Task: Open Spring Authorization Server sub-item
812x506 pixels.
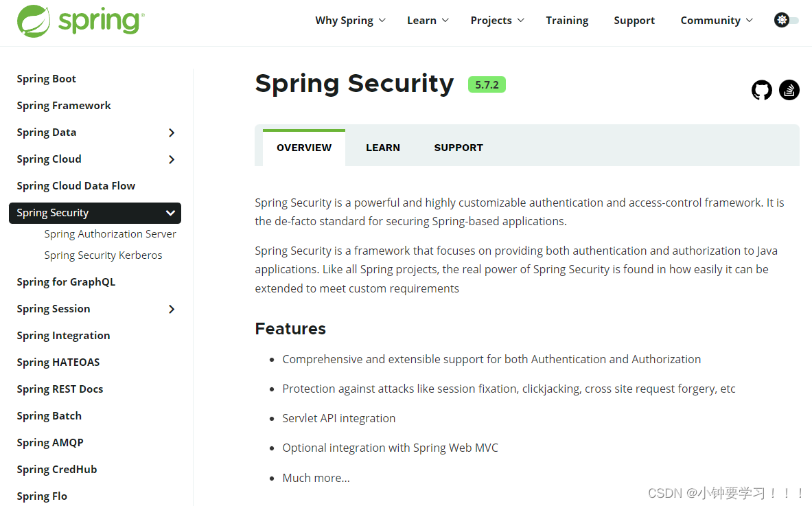Action: pos(111,234)
